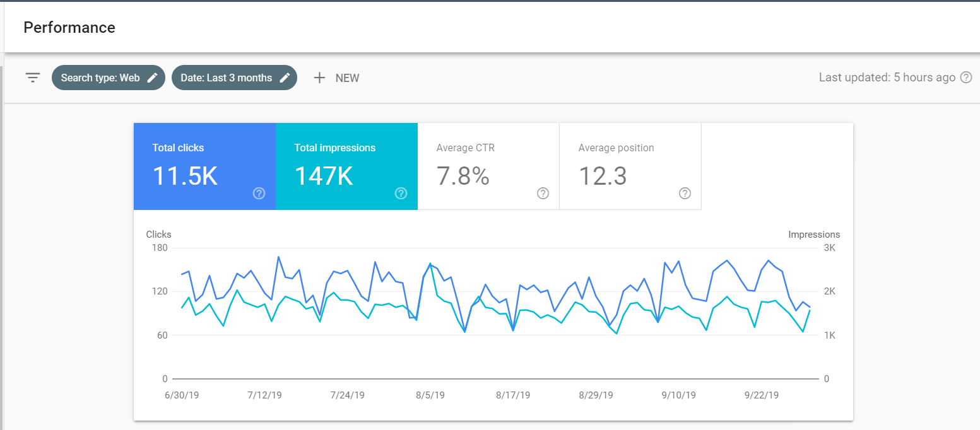Image resolution: width=980 pixels, height=430 pixels.
Task: Click pencil icon on Search type chip
Action: 152,78
